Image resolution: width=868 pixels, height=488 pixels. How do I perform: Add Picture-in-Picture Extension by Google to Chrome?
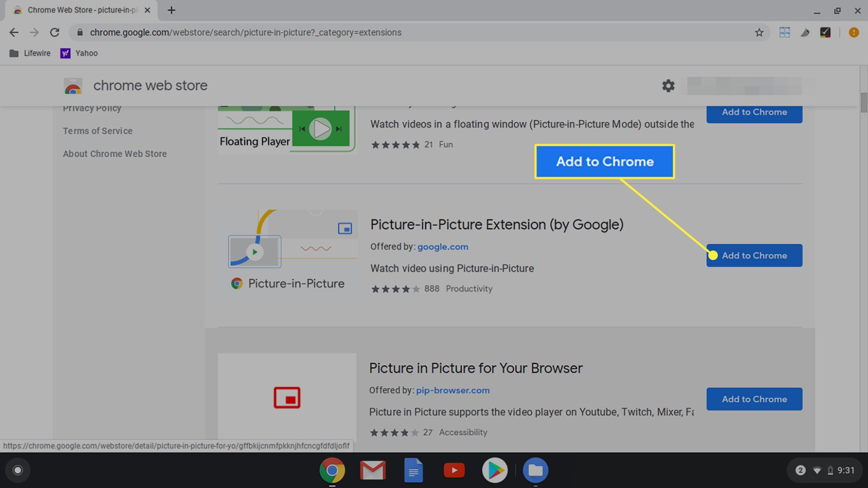[x=754, y=256]
